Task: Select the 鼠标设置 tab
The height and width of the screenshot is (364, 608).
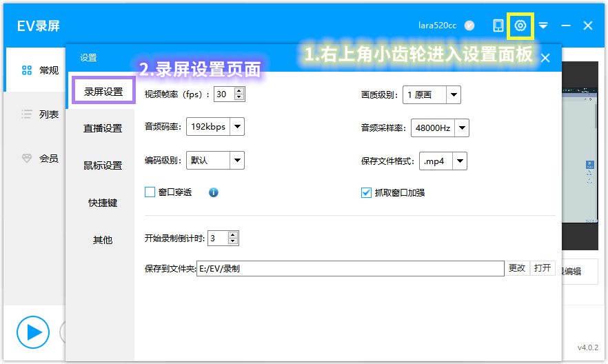Action: [103, 165]
